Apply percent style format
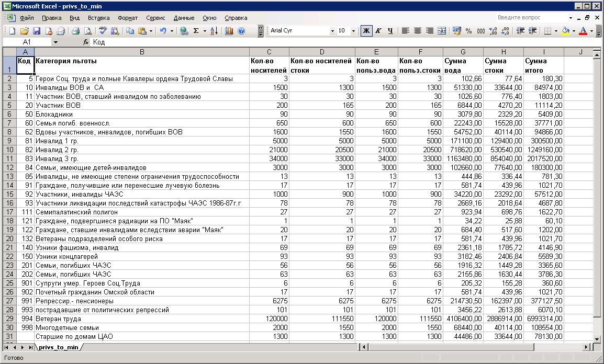This screenshot has width=604, height=364. pyautogui.click(x=468, y=31)
